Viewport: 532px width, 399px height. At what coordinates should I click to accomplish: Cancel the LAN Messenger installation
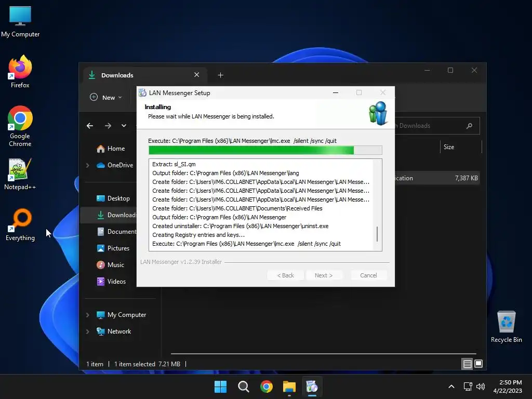coord(368,275)
